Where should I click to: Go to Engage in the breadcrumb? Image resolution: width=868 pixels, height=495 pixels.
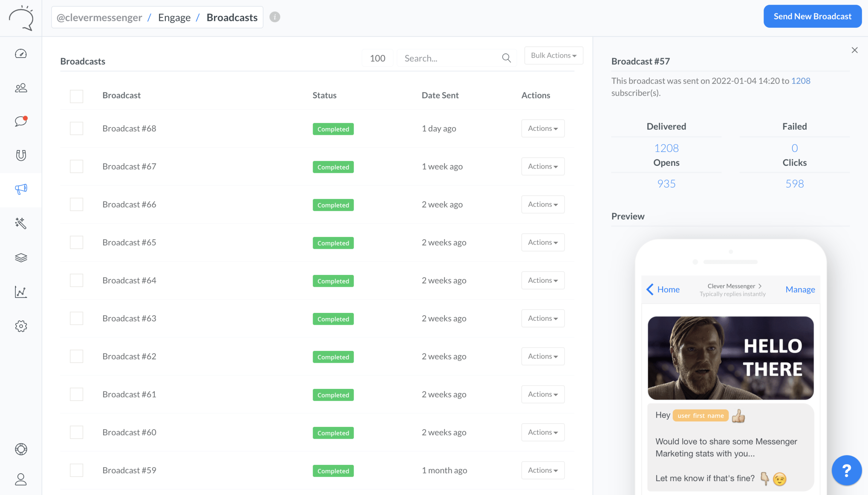point(174,17)
